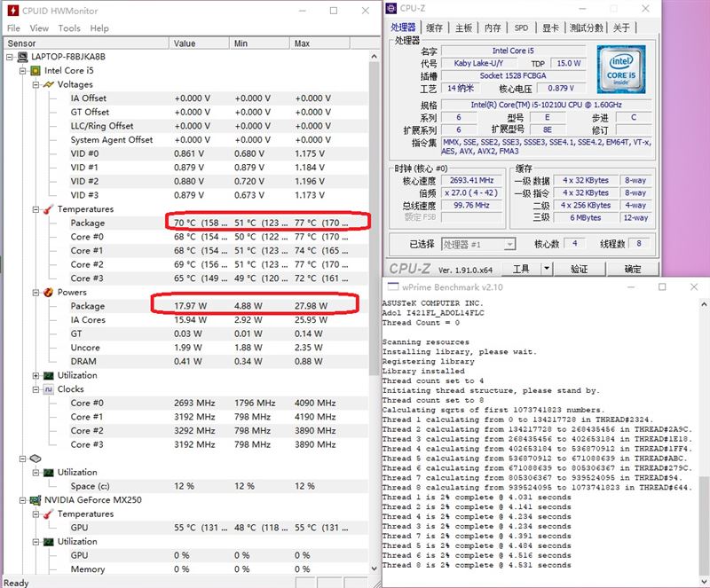
Task: Collapse the Clocks section
Action: point(35,389)
